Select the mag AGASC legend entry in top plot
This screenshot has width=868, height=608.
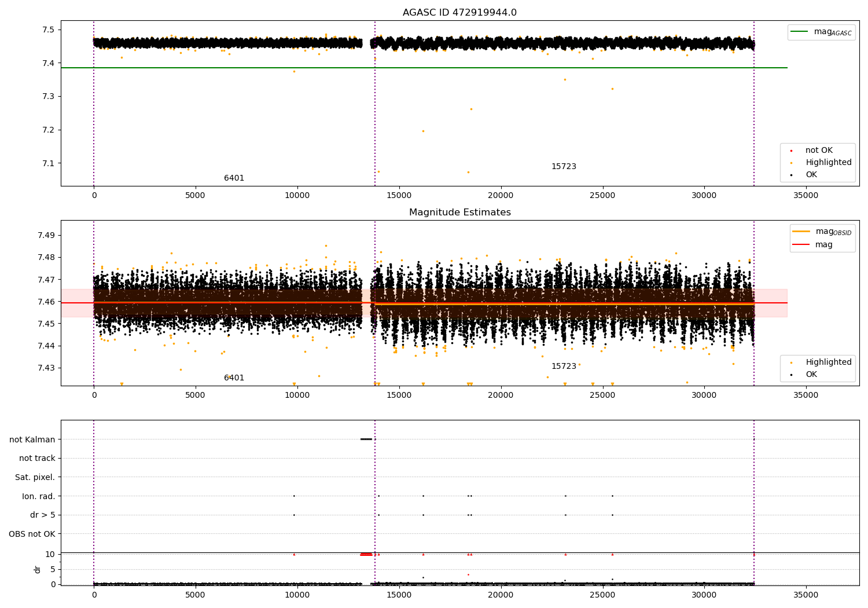point(822,32)
